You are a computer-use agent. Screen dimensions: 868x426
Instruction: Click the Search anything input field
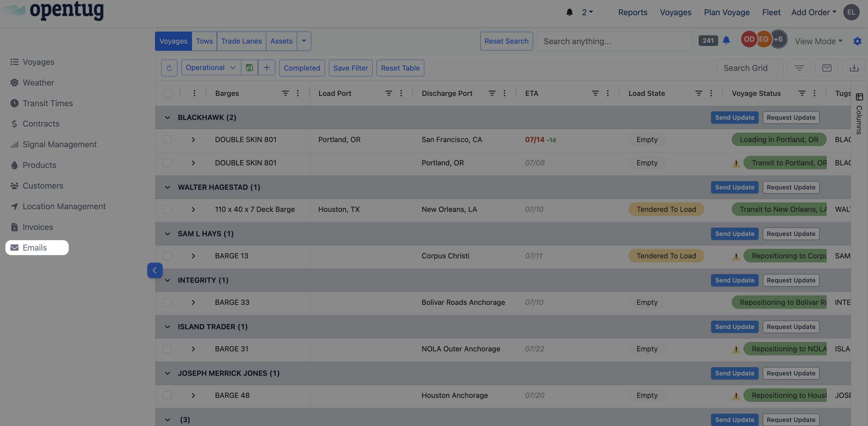coord(615,41)
